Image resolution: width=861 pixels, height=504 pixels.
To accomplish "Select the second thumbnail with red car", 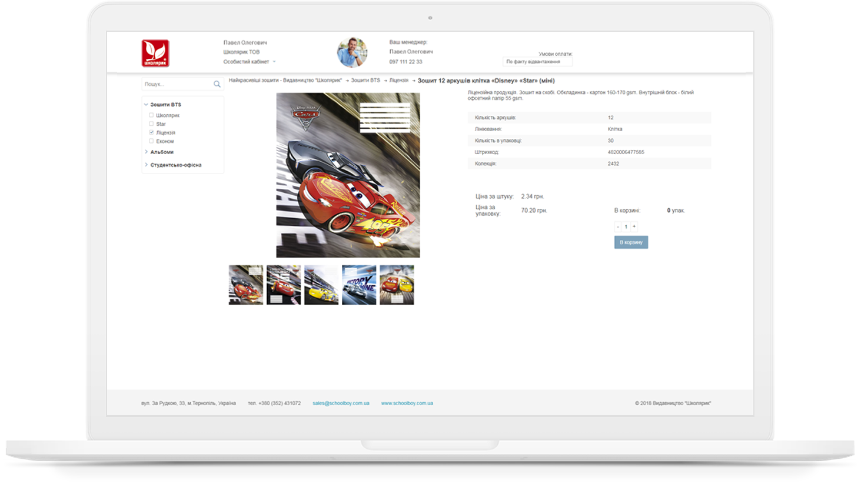I will [x=284, y=285].
